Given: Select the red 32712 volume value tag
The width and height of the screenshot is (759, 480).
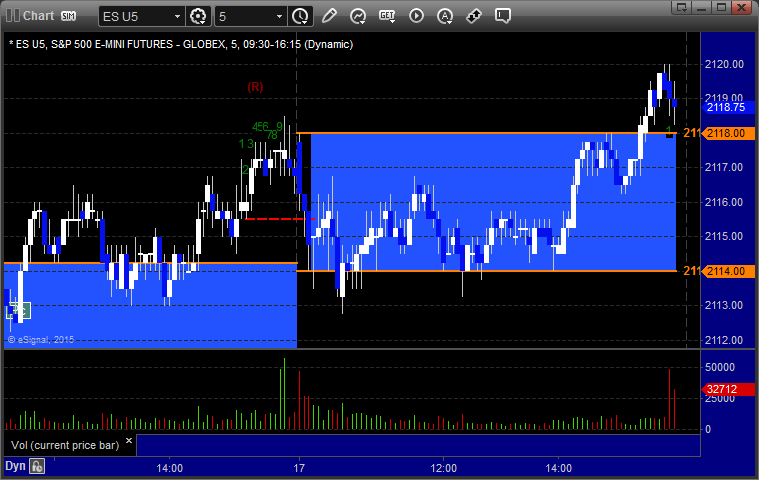Looking at the screenshot, I should [728, 389].
